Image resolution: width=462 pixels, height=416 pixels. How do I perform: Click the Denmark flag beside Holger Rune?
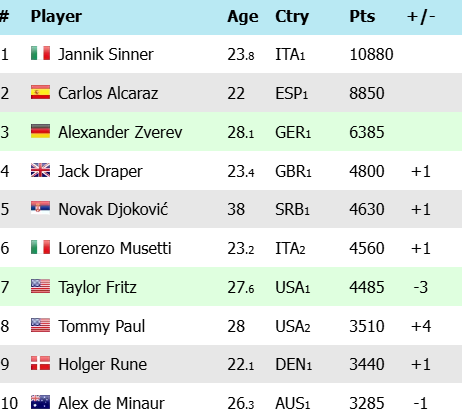pos(40,363)
